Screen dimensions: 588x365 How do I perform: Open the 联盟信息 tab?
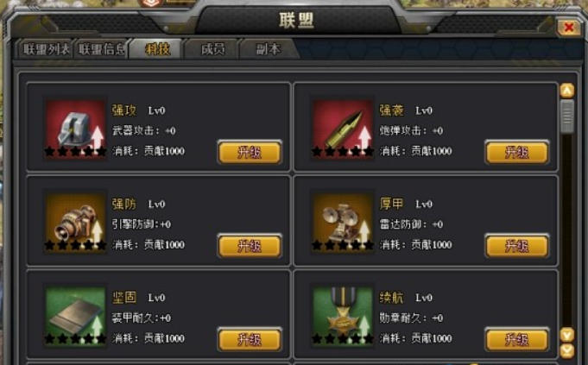(x=101, y=49)
